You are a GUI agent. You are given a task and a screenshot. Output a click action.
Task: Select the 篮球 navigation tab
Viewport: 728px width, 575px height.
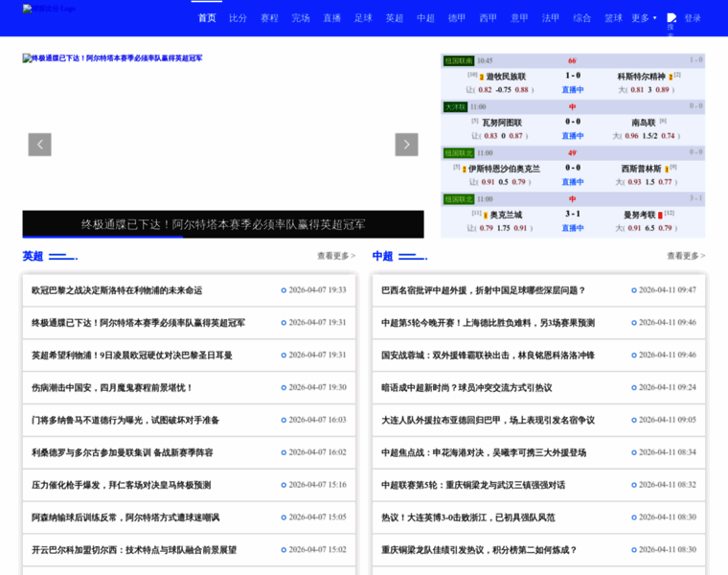click(613, 18)
